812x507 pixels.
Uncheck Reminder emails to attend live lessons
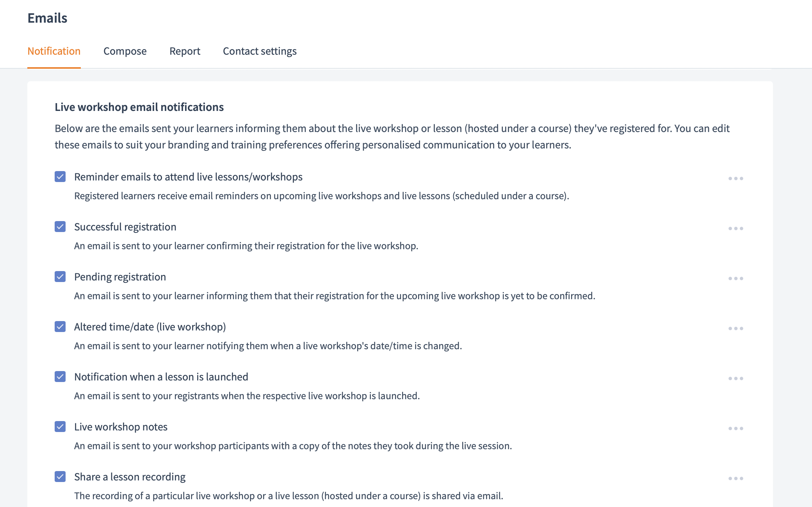(60, 177)
